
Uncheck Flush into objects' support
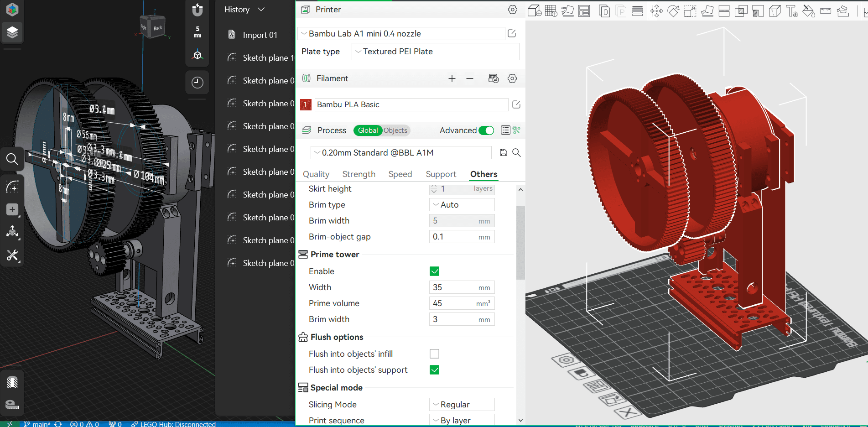[434, 370]
